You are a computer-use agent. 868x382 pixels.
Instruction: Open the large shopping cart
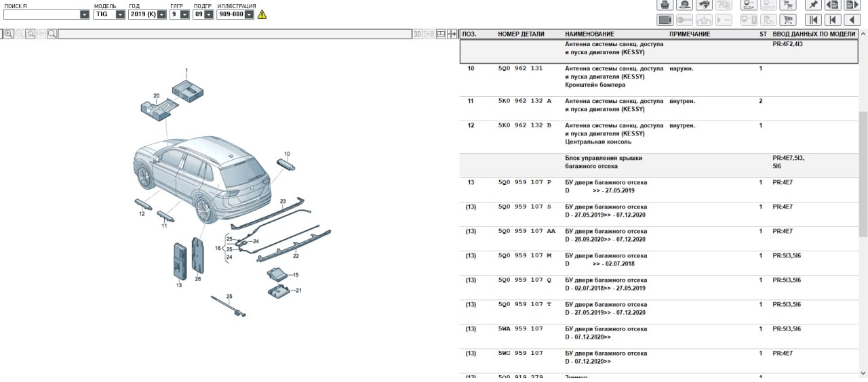click(x=788, y=20)
